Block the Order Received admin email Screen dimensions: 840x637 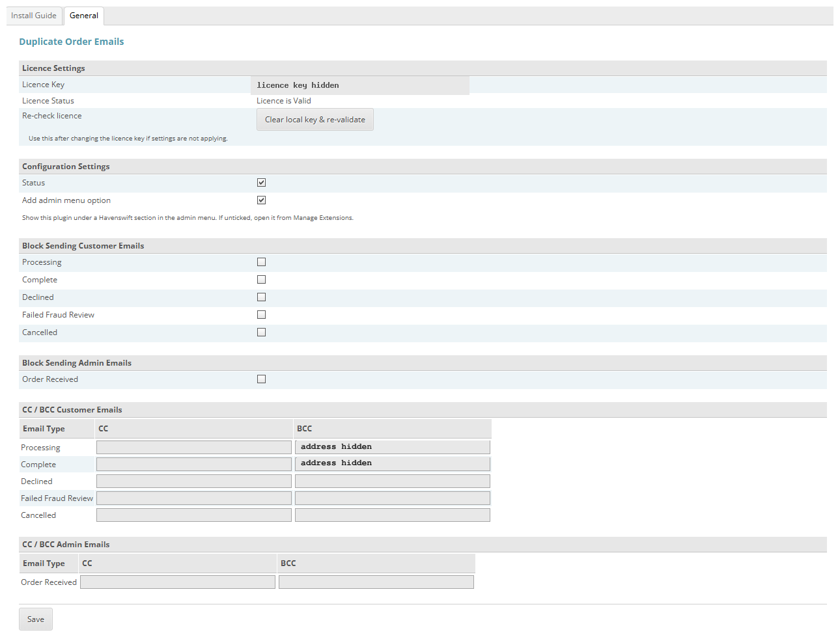pyautogui.click(x=261, y=379)
